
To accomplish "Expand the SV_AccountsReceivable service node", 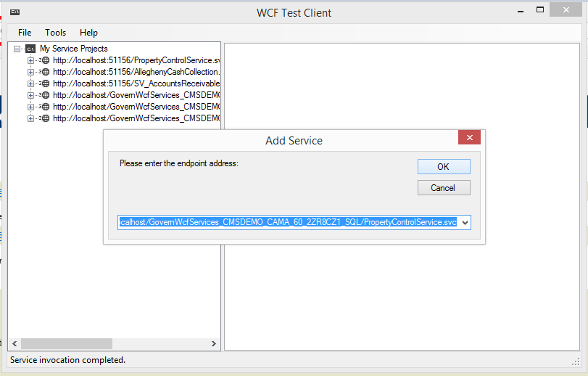I will coord(30,83).
